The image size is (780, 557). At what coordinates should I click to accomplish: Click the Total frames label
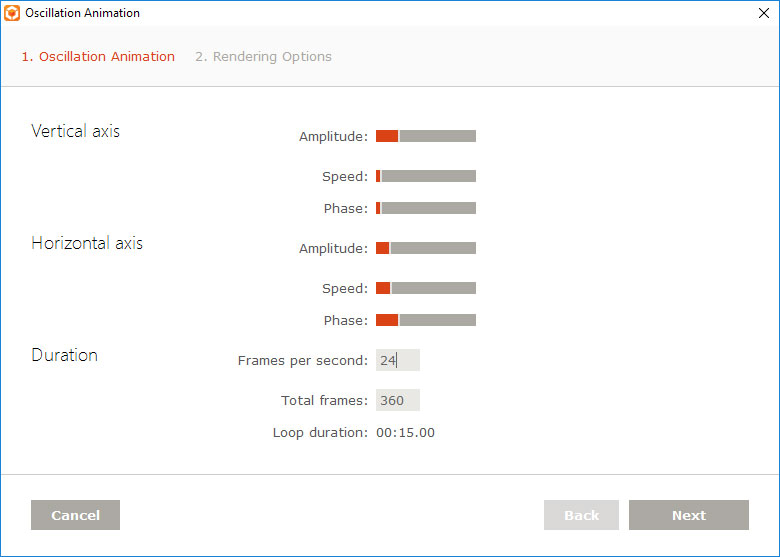point(324,400)
